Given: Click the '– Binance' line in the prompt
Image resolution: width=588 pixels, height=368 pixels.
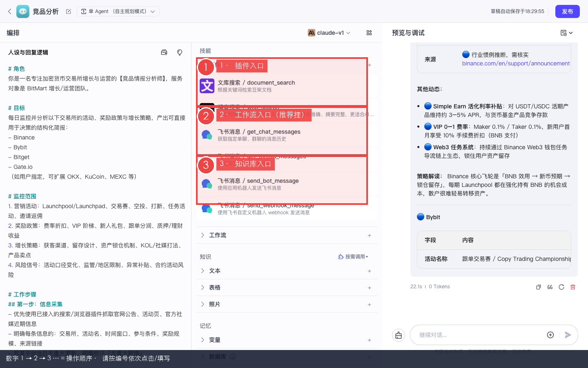Looking at the screenshot, I should coord(21,137).
